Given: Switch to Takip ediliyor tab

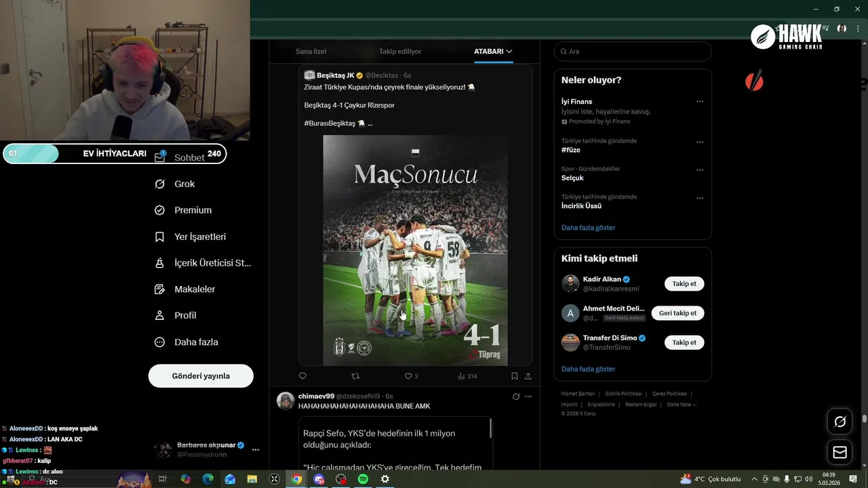Looking at the screenshot, I should click(400, 52).
